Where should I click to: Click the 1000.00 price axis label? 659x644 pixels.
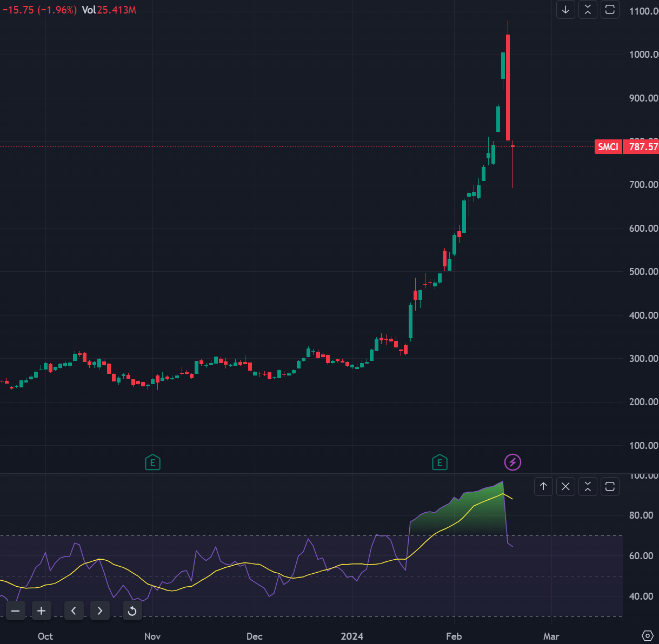click(x=644, y=55)
